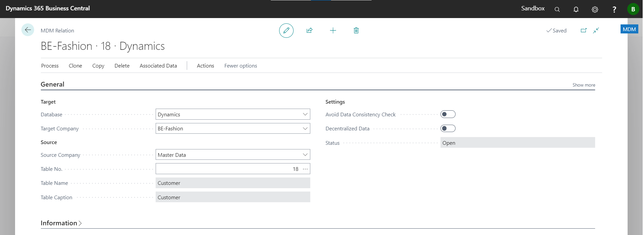Click Dynamics 365 Business Central title

pyautogui.click(x=48, y=8)
